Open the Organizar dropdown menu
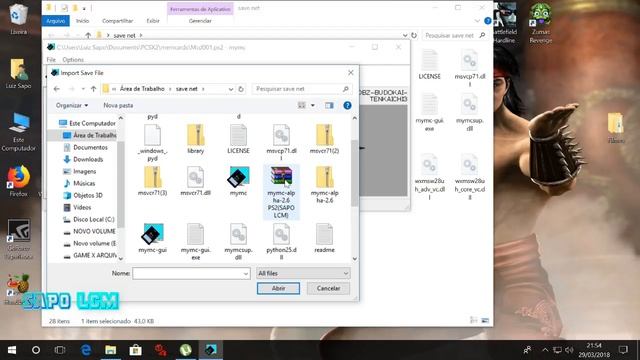Image resolution: width=640 pixels, height=360 pixels. (72, 105)
